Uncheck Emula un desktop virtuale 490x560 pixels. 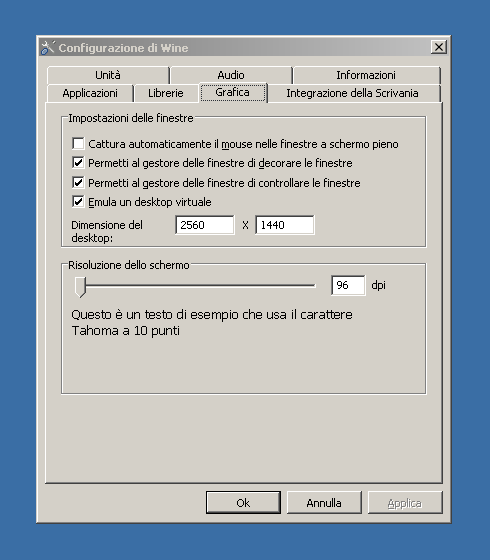coord(78,202)
